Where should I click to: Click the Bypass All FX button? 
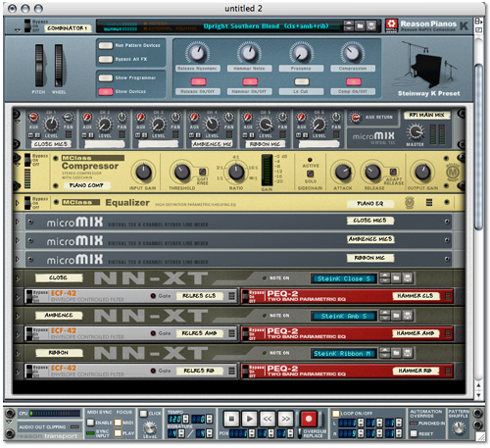[106, 59]
